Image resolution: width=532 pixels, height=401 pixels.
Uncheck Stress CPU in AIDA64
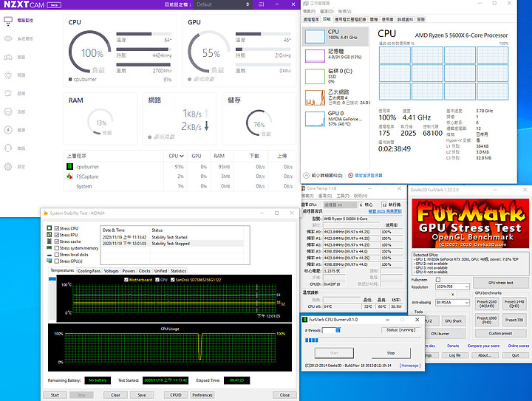coord(57,228)
